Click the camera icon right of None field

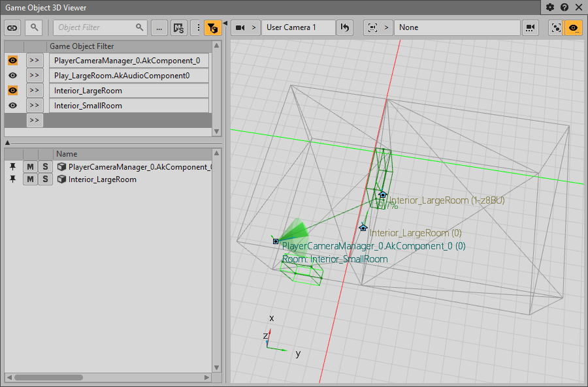[x=530, y=27]
